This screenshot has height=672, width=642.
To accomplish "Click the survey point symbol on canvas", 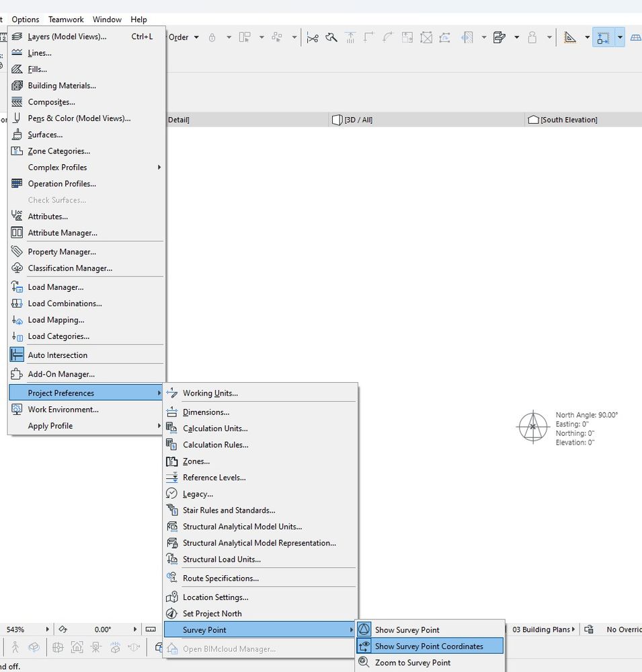I will pos(533,427).
